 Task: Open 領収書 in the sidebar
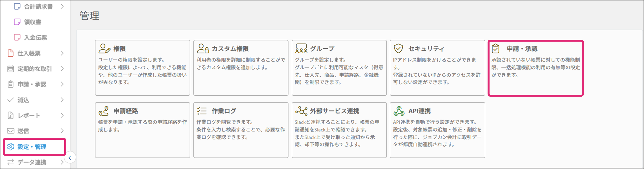[x=32, y=22]
